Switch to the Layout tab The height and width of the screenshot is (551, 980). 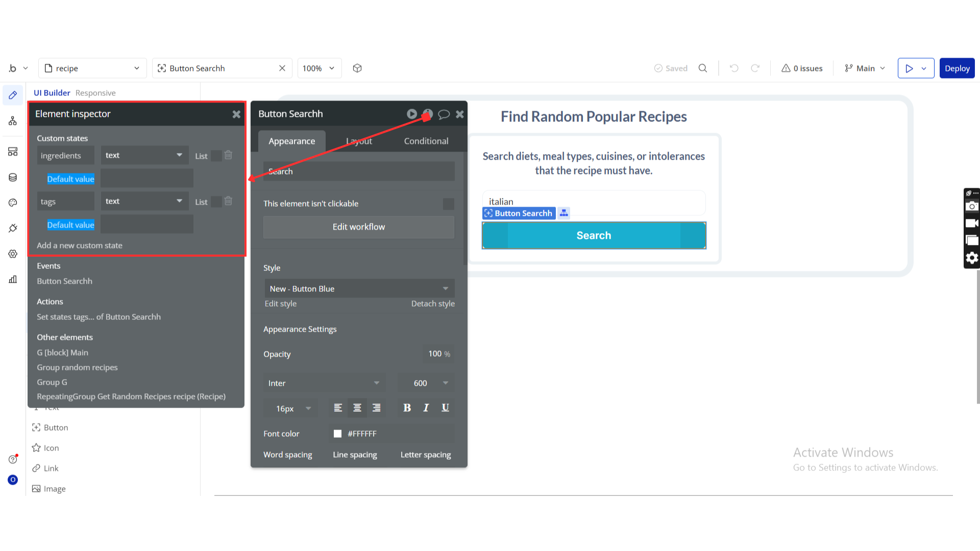coord(359,141)
